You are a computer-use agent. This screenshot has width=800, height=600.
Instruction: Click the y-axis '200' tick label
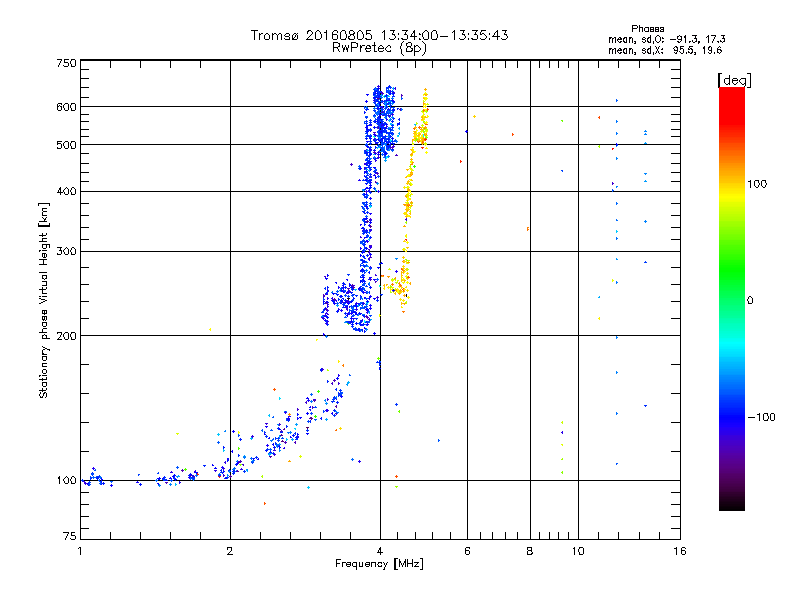(x=66, y=336)
